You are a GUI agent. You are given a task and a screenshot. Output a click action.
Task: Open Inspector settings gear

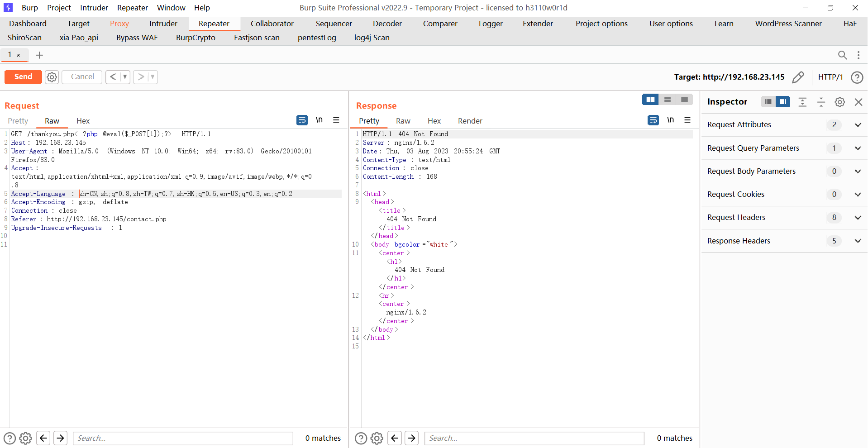pos(840,102)
